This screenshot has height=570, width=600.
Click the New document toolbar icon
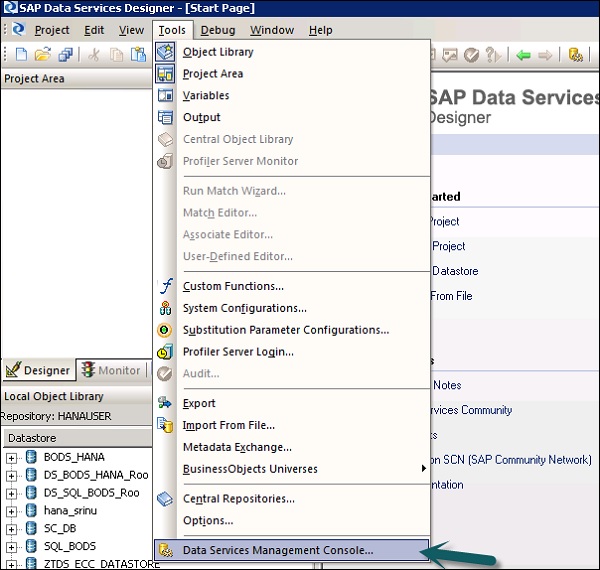point(22,55)
